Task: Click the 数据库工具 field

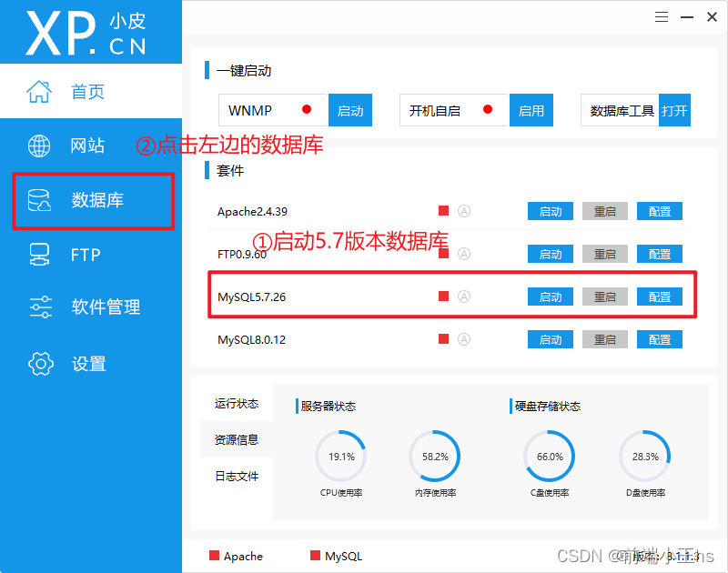Action: point(620,110)
